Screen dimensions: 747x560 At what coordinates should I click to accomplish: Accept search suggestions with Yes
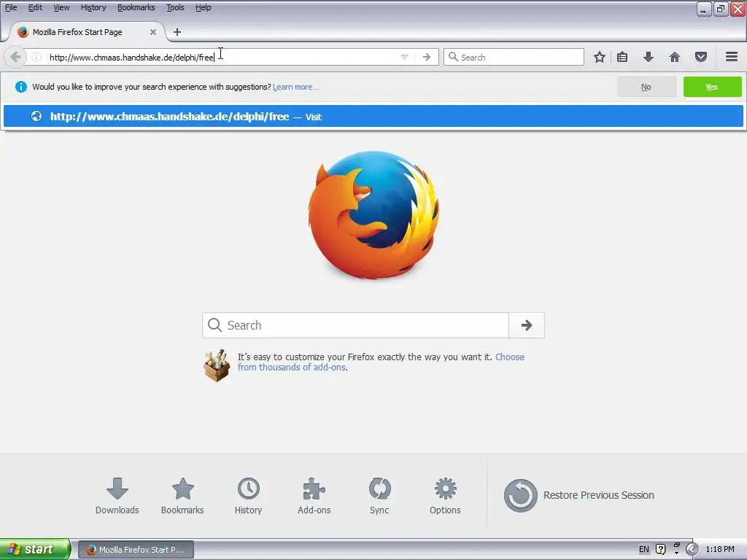pyautogui.click(x=712, y=87)
